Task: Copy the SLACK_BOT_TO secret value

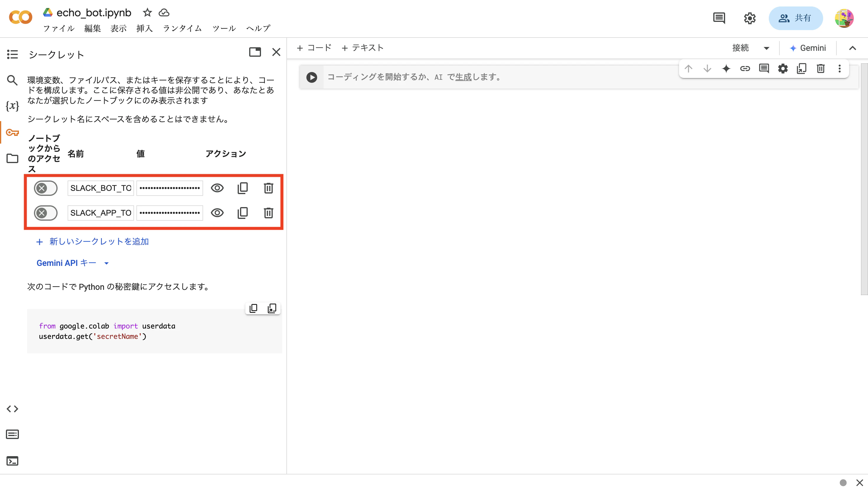Action: 243,188
